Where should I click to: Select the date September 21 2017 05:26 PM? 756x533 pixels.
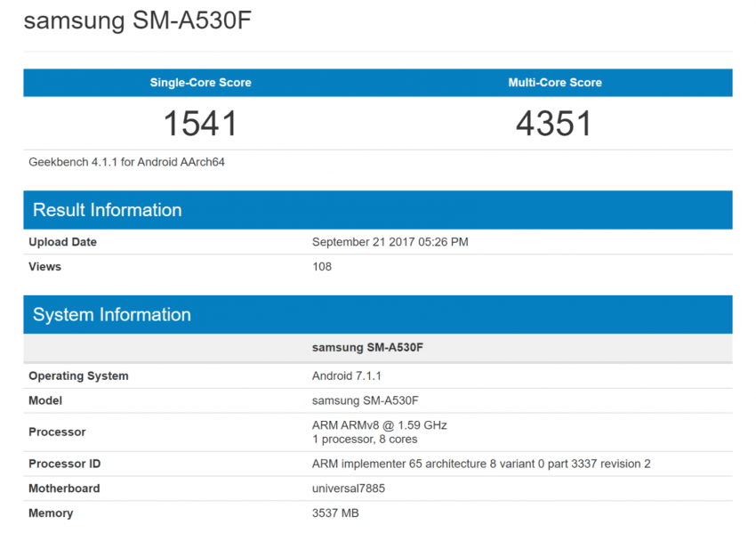(x=390, y=242)
